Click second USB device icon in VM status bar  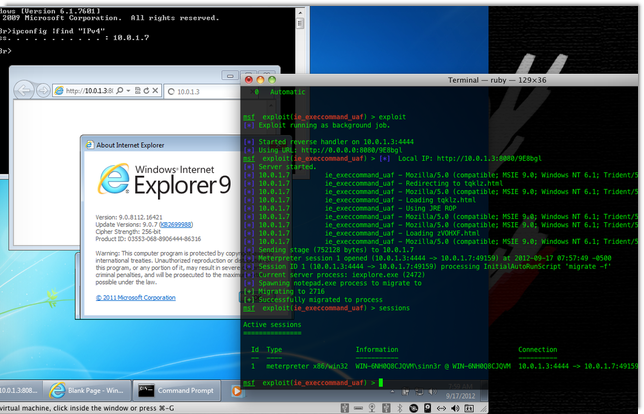click(386, 408)
